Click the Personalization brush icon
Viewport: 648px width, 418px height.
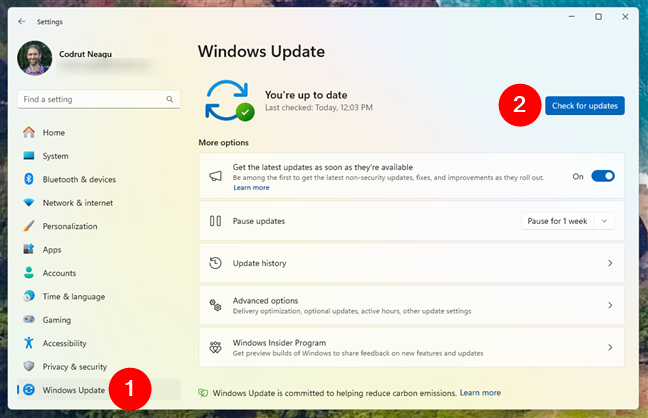[x=29, y=226]
